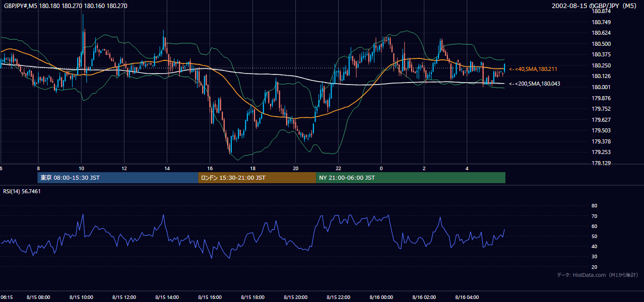Image resolution: width=644 pixels, height=302 pixels.
Task: Click the RSI level 80 axis label
Action: [594, 206]
